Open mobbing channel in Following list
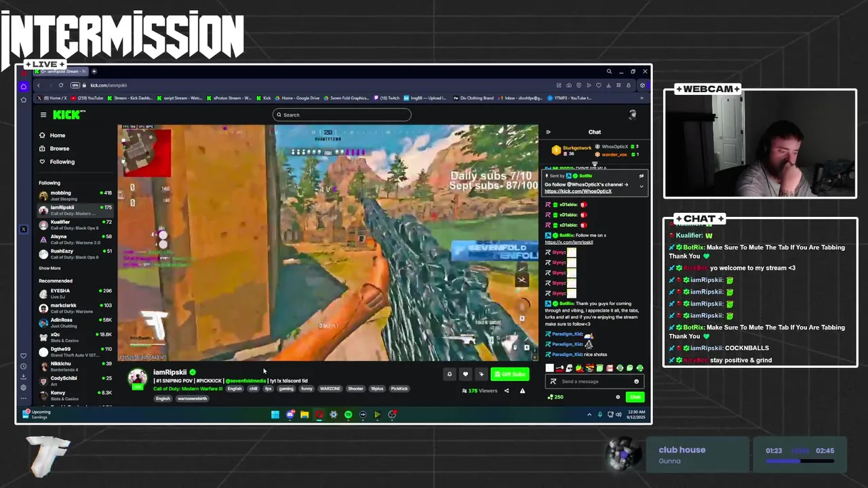The height and width of the screenshot is (488, 868). tap(75, 195)
